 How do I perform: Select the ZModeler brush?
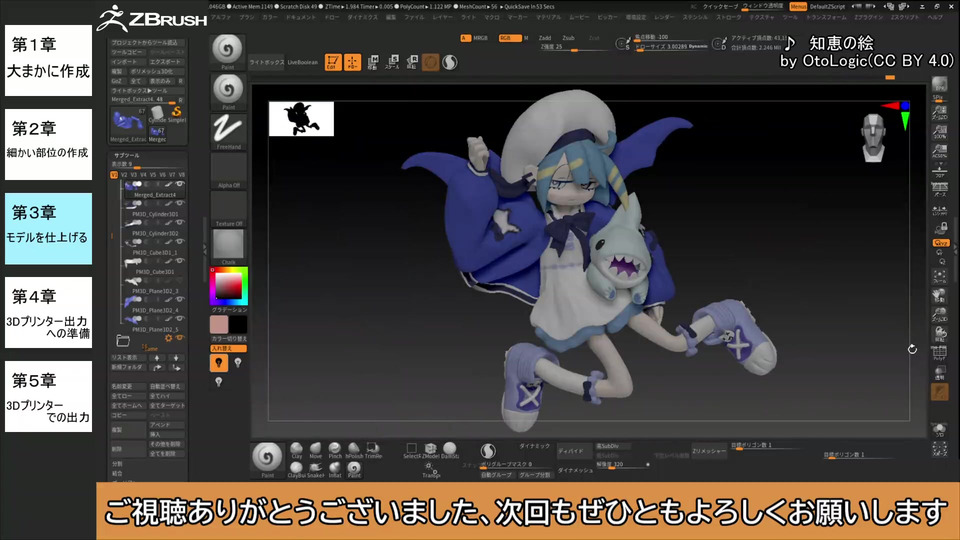click(430, 451)
